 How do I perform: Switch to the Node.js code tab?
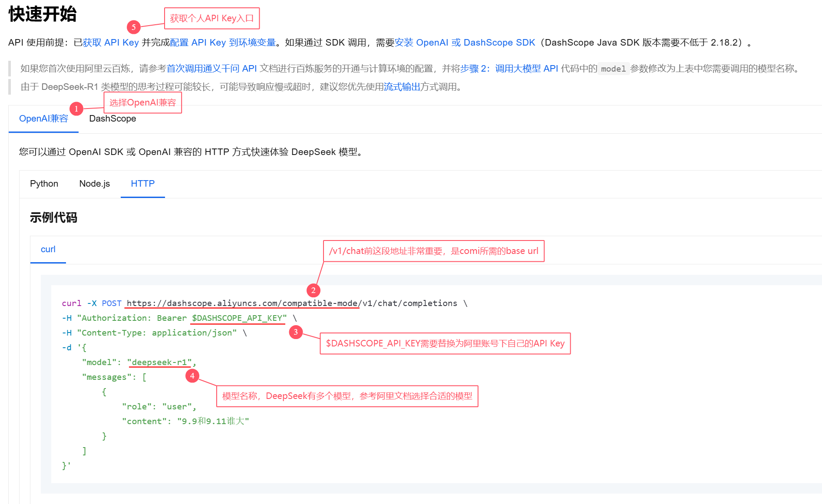95,184
